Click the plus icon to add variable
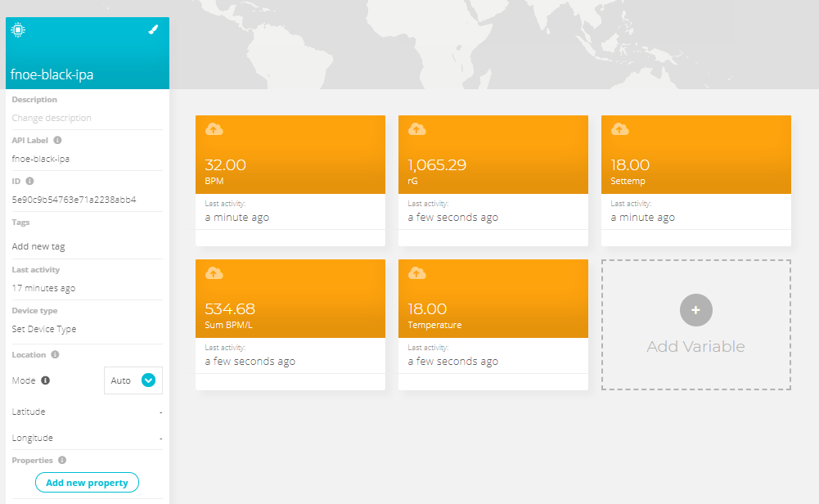The height and width of the screenshot is (504, 819). [695, 310]
